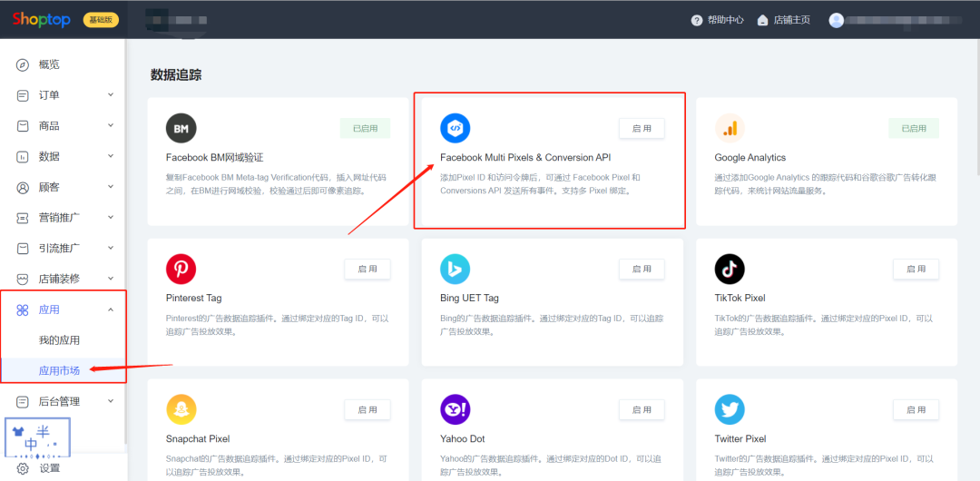Click the Google Analytics card title
The image size is (980, 481).
(750, 158)
